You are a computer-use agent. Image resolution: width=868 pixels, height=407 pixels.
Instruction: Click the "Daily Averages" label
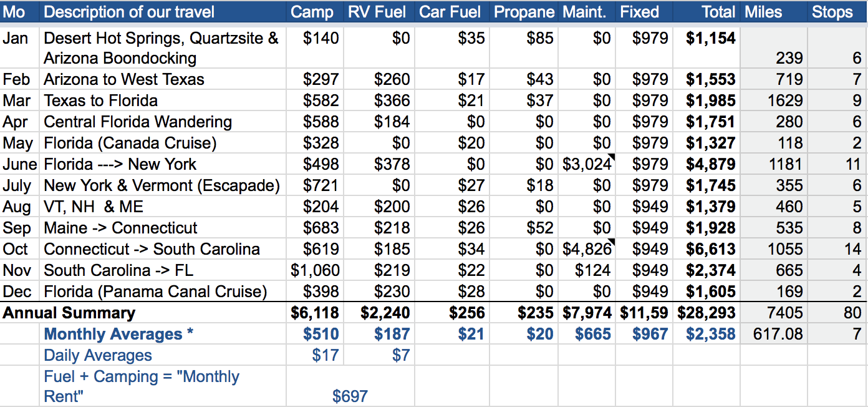coord(98,355)
